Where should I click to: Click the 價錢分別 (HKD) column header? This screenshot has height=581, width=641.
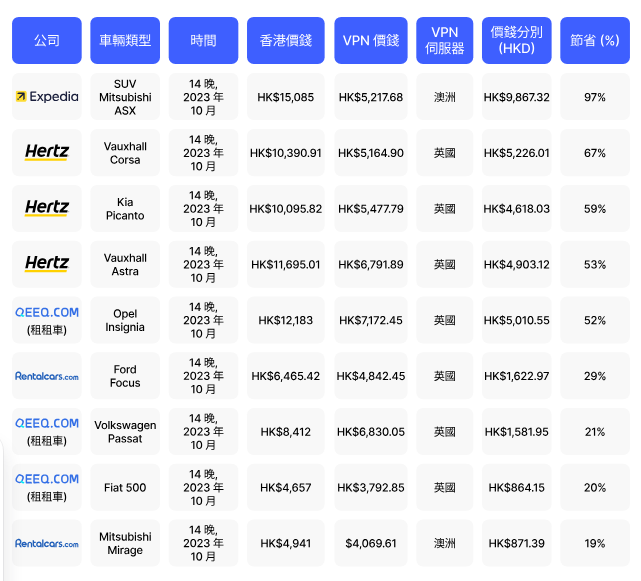pos(516,41)
